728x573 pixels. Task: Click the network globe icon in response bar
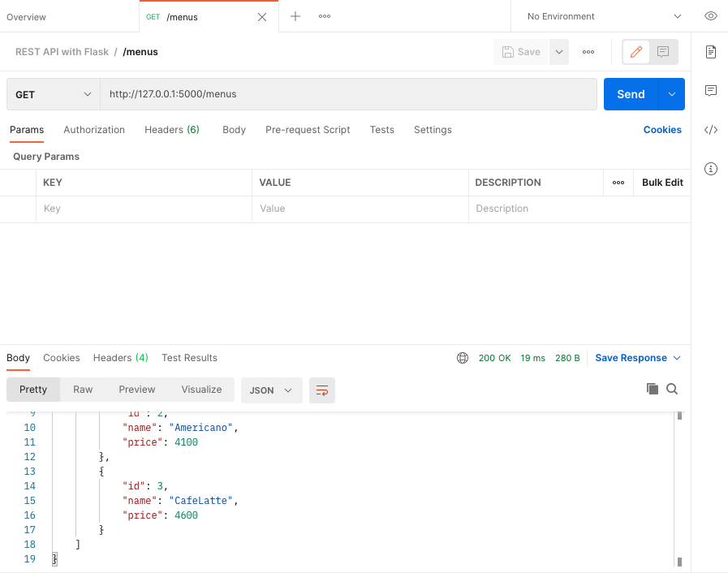(463, 358)
